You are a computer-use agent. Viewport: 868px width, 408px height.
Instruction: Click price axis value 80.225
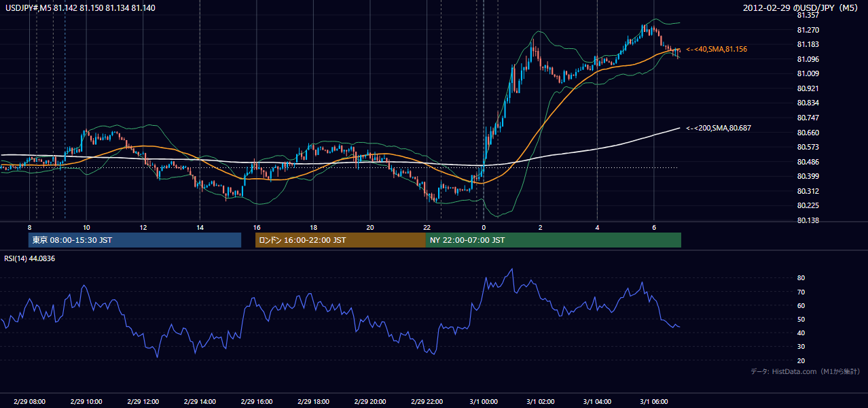click(808, 205)
